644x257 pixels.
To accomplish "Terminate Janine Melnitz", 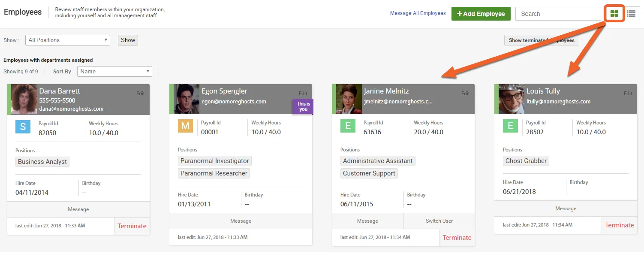I will pos(457,238).
